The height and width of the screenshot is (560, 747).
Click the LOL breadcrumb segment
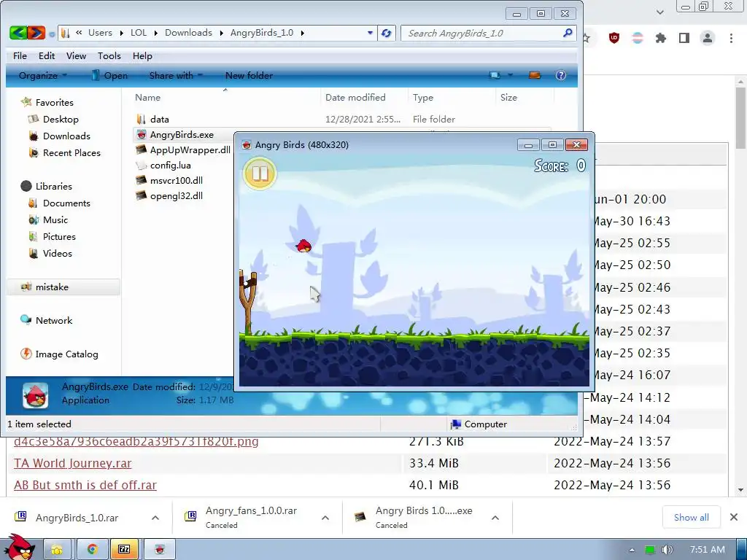click(x=139, y=33)
